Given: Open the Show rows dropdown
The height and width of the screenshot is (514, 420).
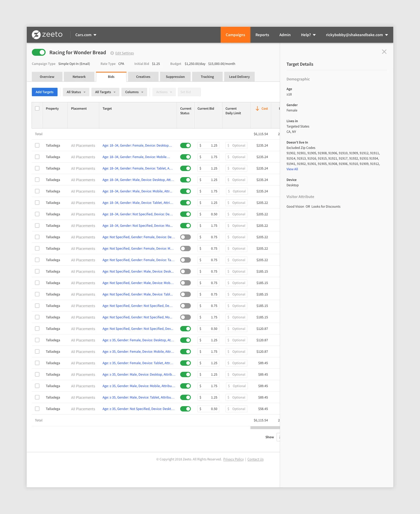Looking at the screenshot, I should pos(278,437).
